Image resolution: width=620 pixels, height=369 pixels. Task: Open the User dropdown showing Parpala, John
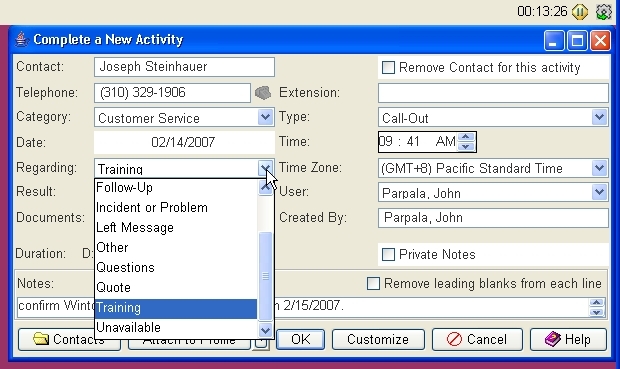(x=599, y=193)
